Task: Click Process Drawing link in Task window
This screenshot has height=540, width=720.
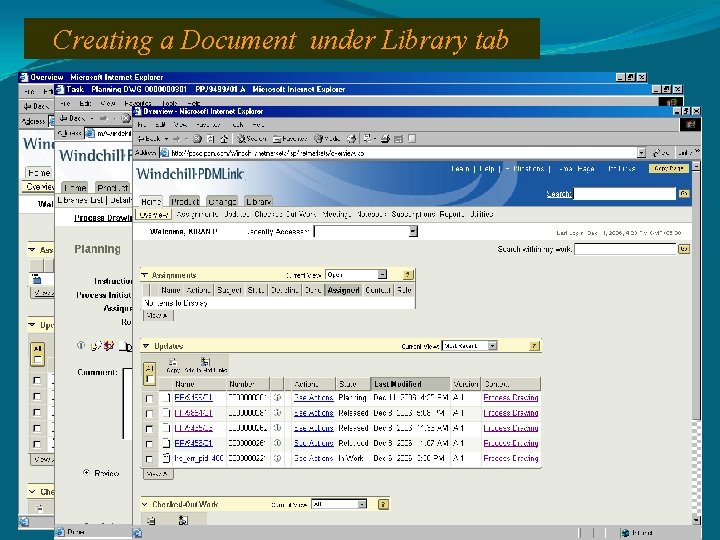Action: (x=103, y=218)
